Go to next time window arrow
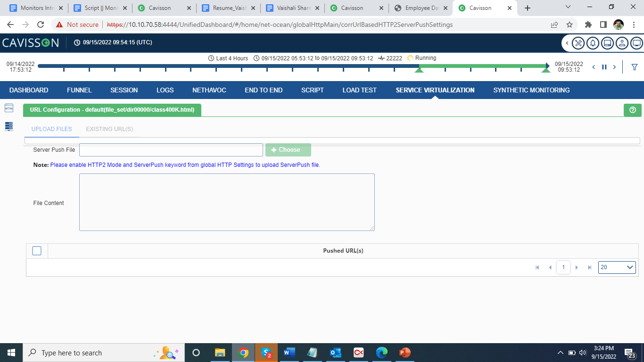This screenshot has width=644, height=362. tap(614, 67)
